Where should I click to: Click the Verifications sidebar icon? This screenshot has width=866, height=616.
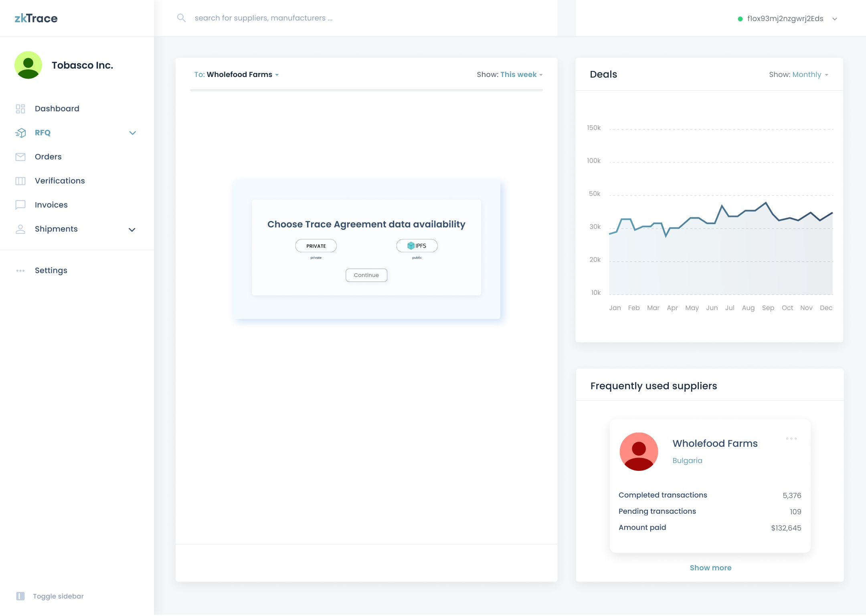tap(21, 180)
